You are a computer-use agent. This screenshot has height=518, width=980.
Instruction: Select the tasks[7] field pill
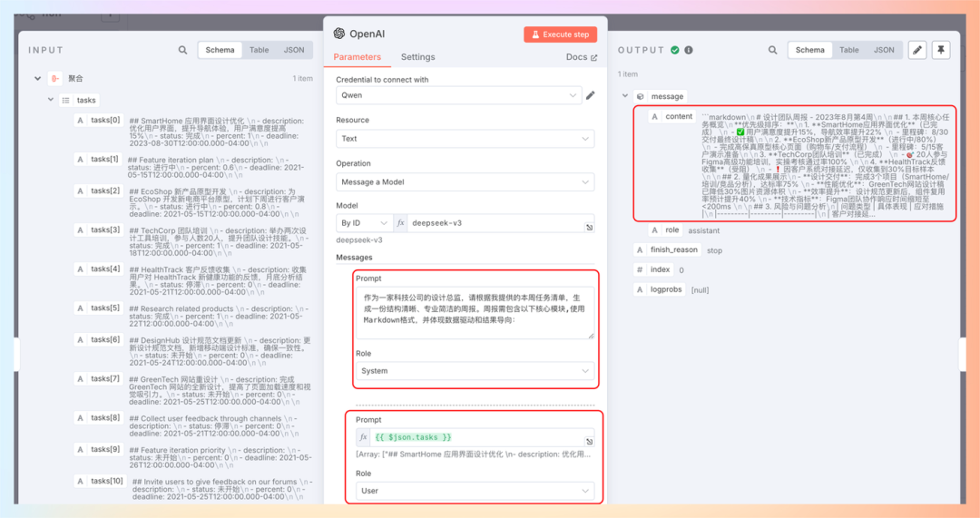(98, 378)
